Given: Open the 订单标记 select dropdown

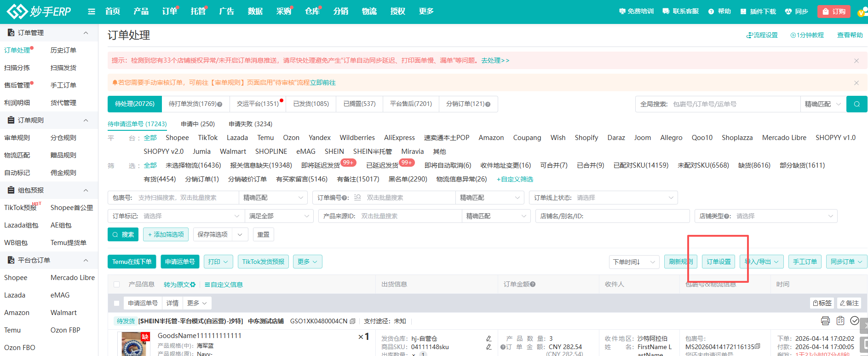Looking at the screenshot, I should [x=176, y=216].
